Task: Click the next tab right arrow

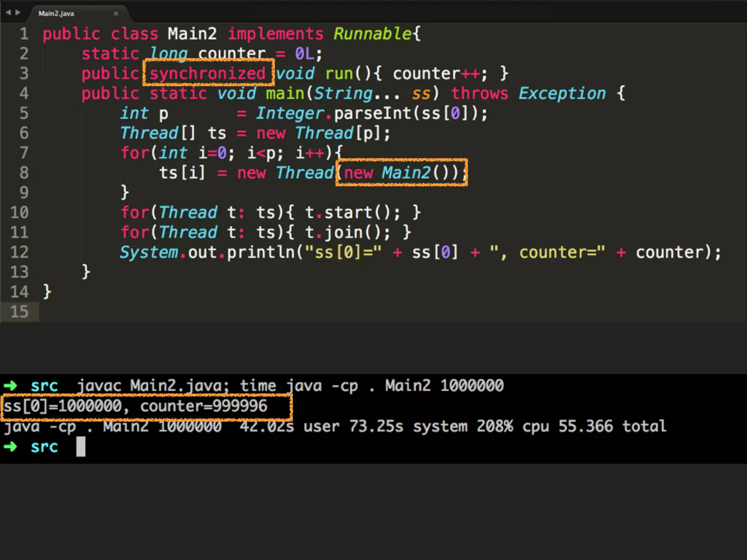Action: pos(18,12)
